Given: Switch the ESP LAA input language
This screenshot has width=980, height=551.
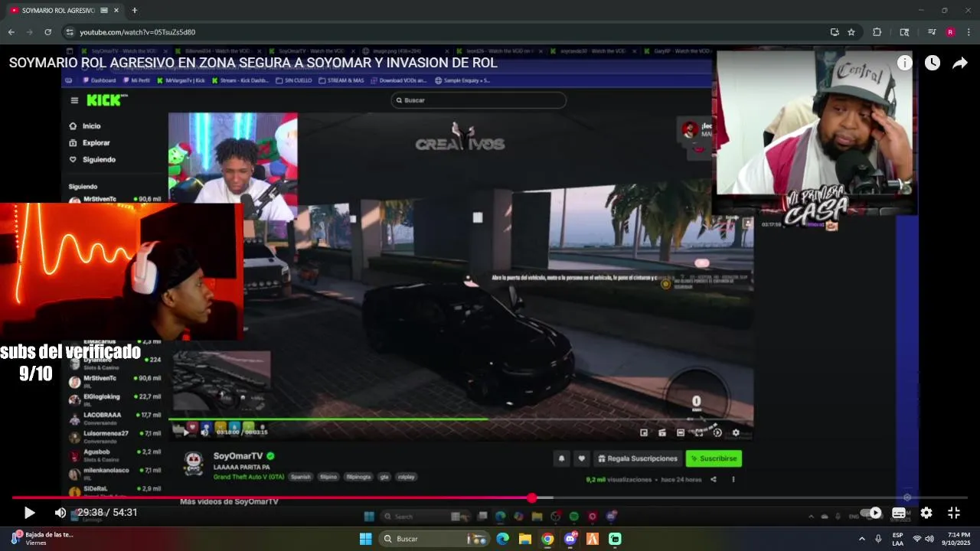Looking at the screenshot, I should [897, 539].
